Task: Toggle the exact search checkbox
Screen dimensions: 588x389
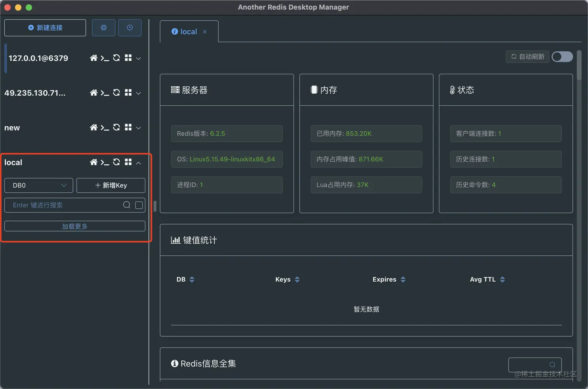Action: (x=139, y=205)
